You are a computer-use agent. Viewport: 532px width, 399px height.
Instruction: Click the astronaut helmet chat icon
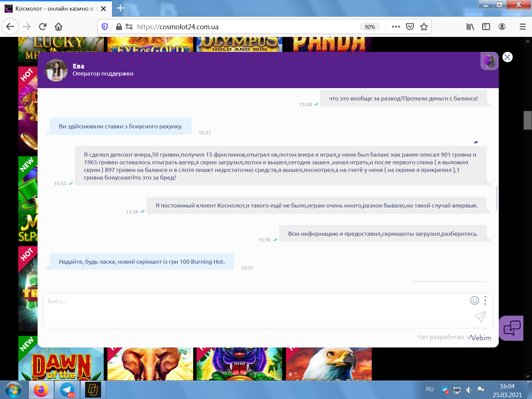(x=489, y=61)
